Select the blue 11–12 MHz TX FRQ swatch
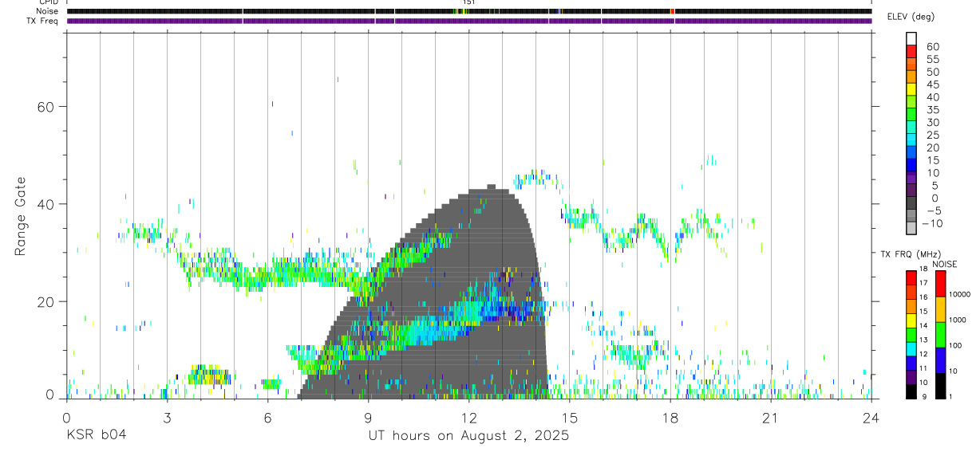 point(911,364)
